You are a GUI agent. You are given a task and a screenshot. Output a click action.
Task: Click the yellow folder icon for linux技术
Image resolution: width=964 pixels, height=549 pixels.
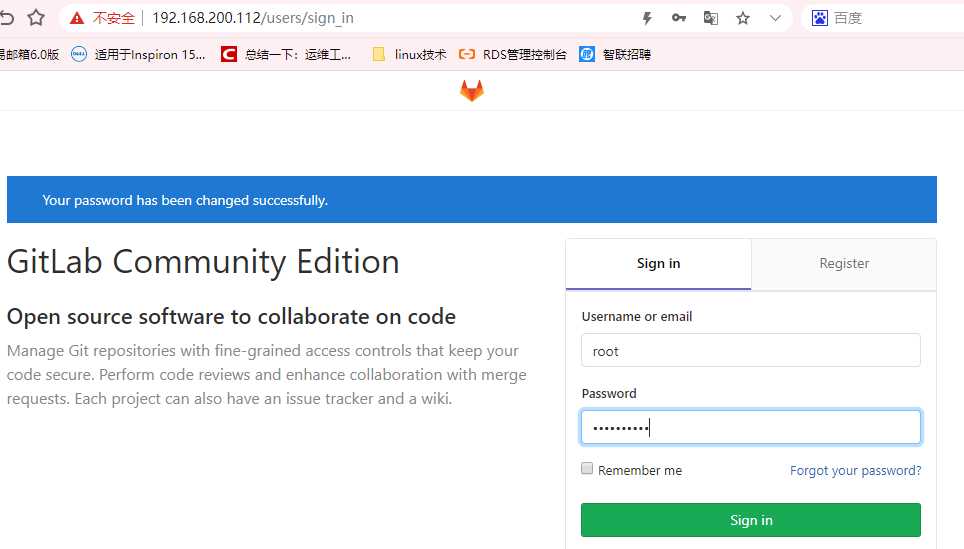379,55
